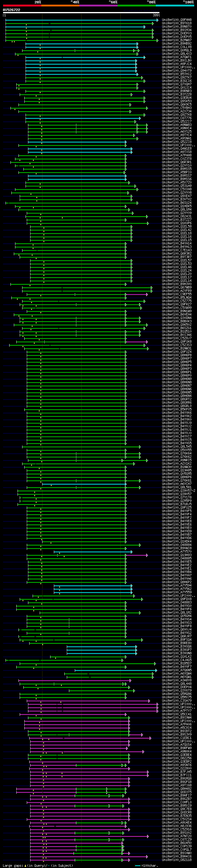
Task: Select the UniRef100_C3SA79 label
Action: click(x=177, y=700)
